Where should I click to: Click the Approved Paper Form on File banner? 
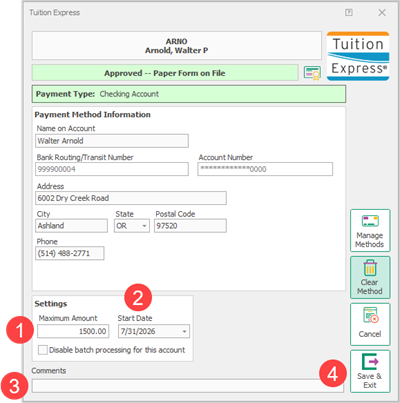pyautogui.click(x=165, y=73)
